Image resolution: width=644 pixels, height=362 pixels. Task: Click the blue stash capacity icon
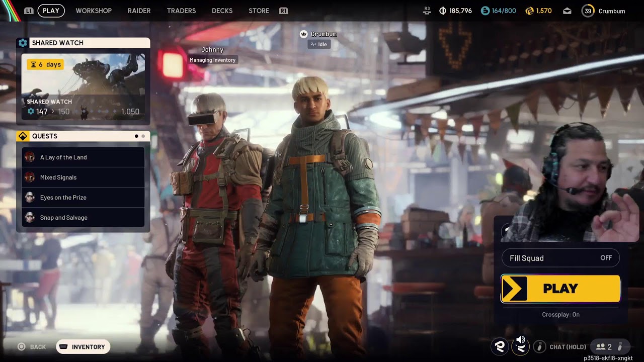tap(485, 11)
